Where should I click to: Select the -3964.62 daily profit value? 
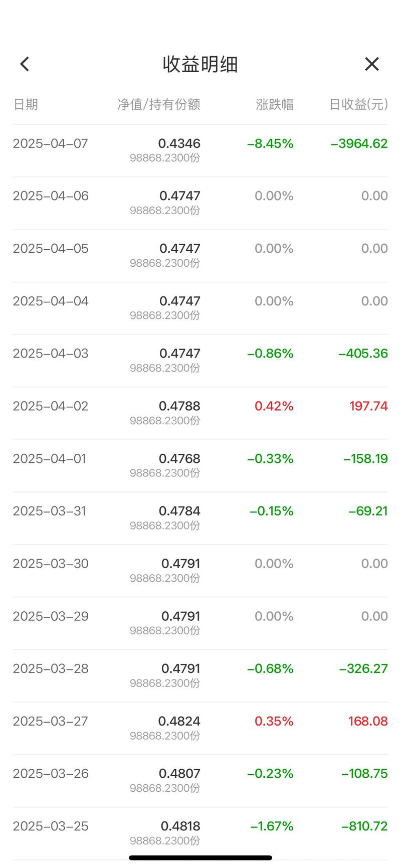[x=359, y=144]
